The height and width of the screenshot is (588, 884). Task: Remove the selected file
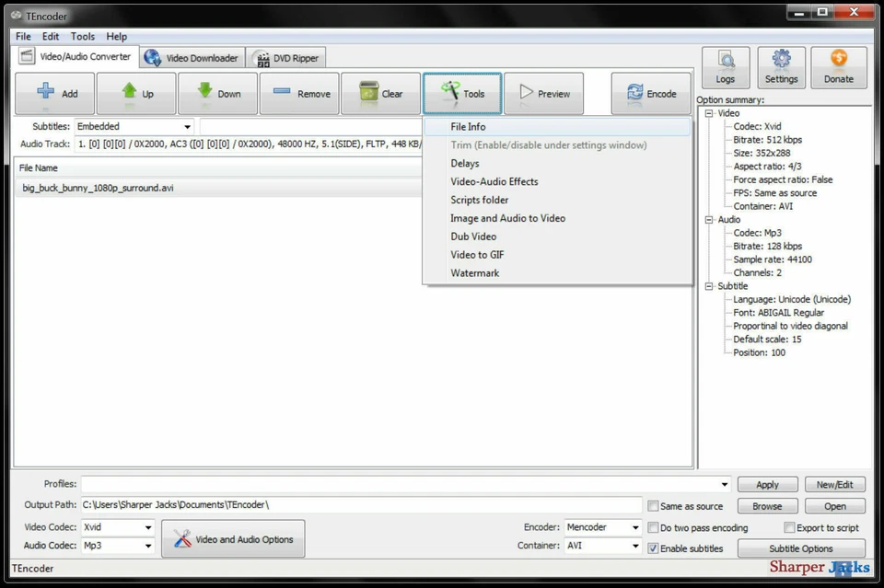click(x=299, y=93)
